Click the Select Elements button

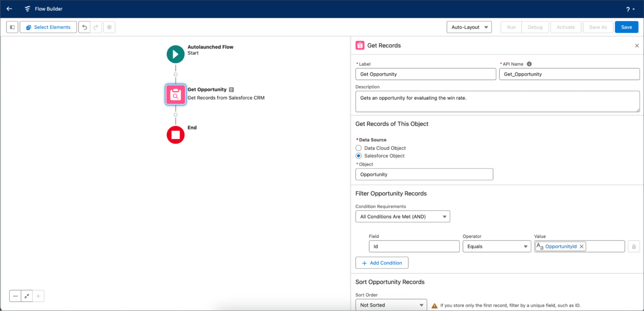pos(48,27)
